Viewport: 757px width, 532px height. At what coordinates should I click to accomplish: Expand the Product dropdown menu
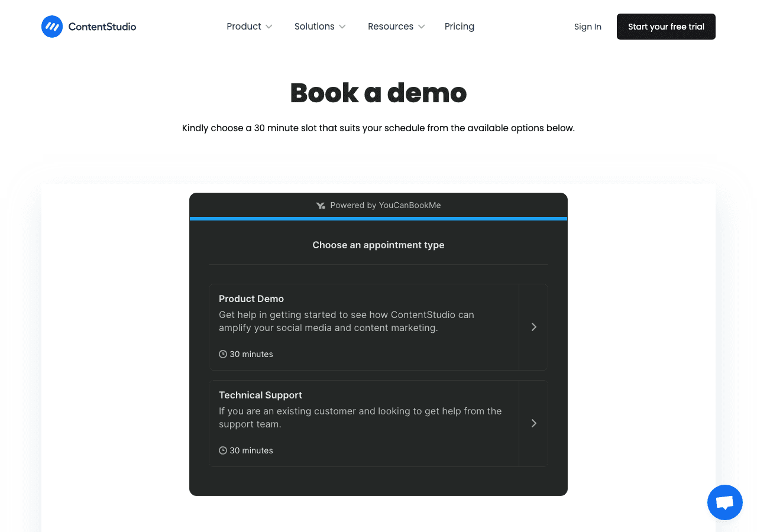[250, 27]
